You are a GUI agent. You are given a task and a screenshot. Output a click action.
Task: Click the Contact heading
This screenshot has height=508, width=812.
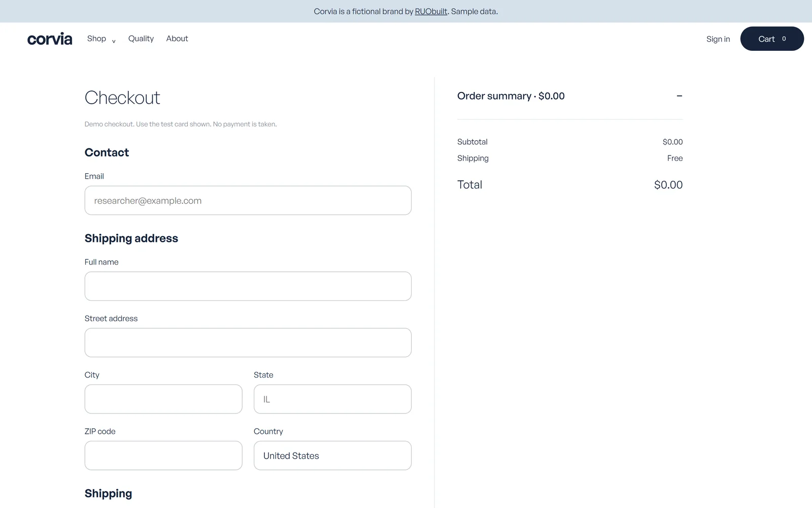click(x=107, y=152)
